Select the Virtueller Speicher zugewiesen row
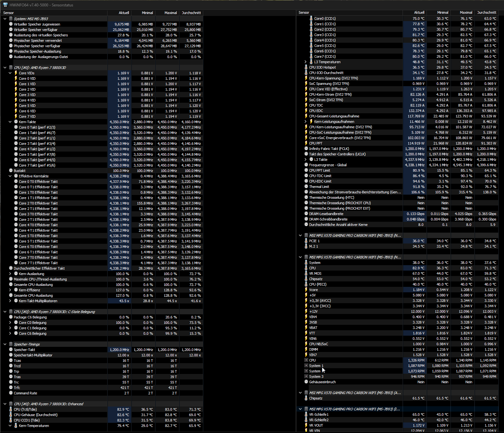504x433 pixels. pos(102,24)
